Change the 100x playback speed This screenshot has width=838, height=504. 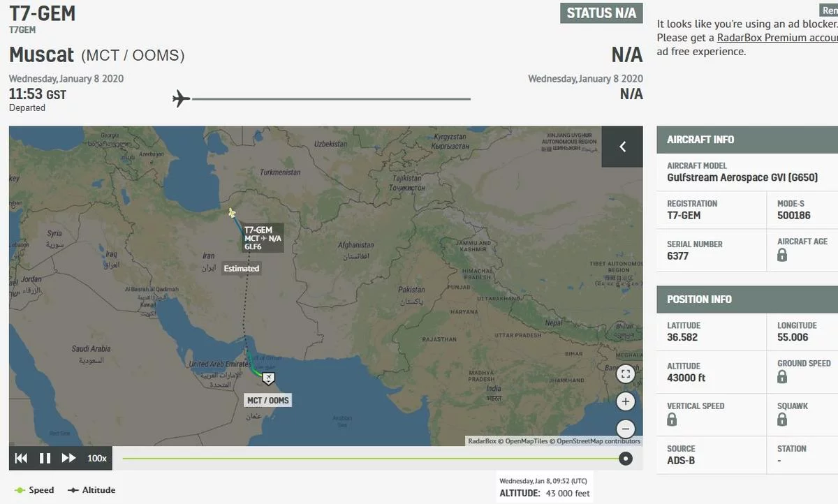[x=97, y=458]
